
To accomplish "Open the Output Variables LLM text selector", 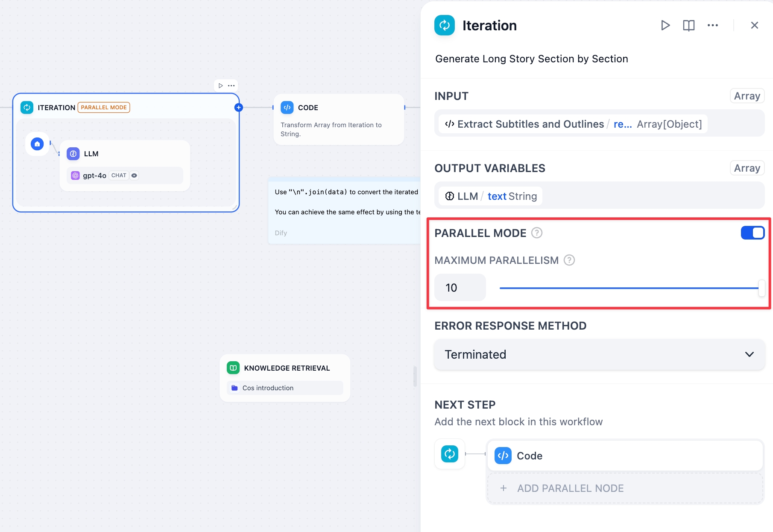I will coord(490,196).
